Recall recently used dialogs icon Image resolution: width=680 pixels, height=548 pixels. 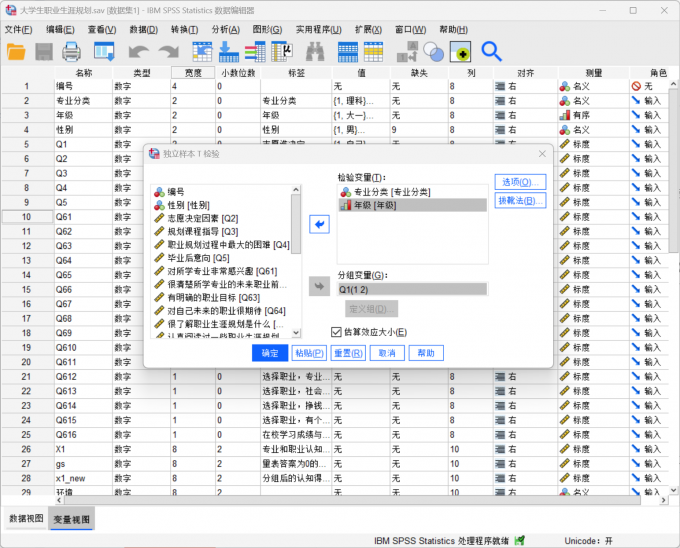[x=104, y=52]
